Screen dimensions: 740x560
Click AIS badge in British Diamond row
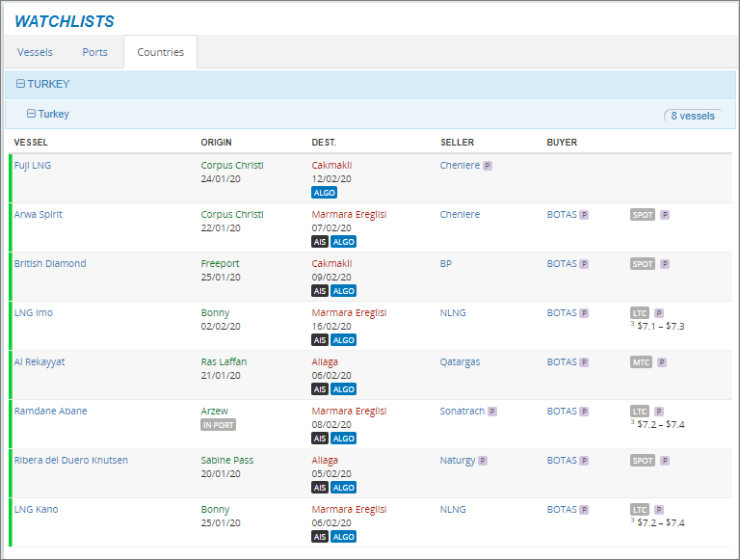pyautogui.click(x=320, y=291)
